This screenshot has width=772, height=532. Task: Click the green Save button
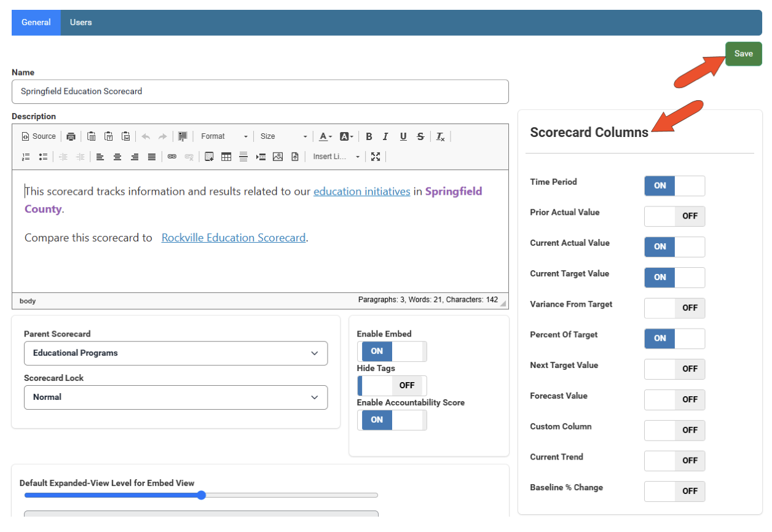tap(743, 54)
